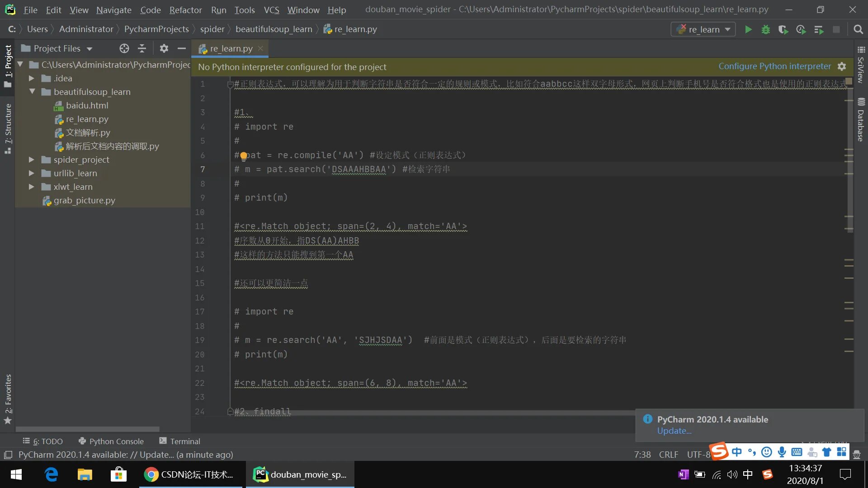Viewport: 868px width, 488px height.
Task: Toggle the Database side panel
Action: (861, 120)
